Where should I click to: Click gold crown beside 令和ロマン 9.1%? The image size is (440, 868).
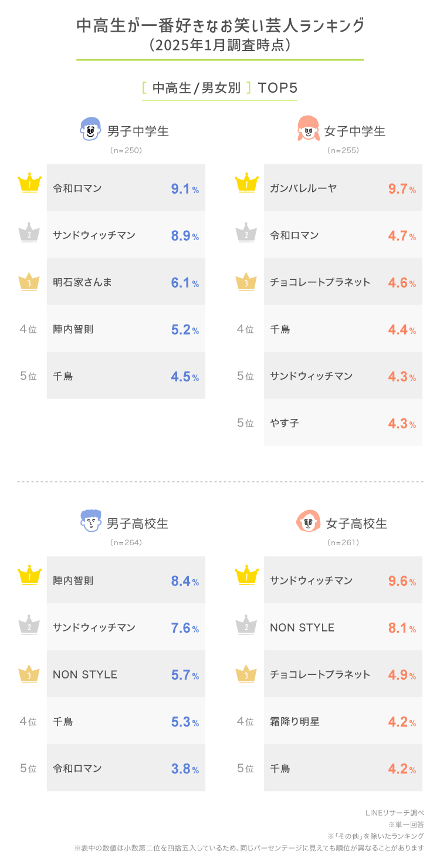tap(29, 183)
